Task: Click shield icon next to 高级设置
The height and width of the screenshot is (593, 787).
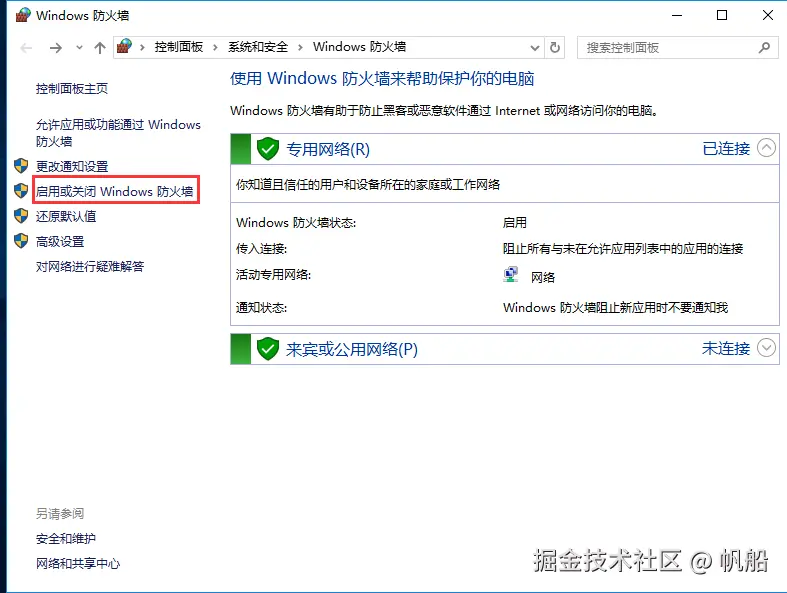Action: tap(21, 241)
